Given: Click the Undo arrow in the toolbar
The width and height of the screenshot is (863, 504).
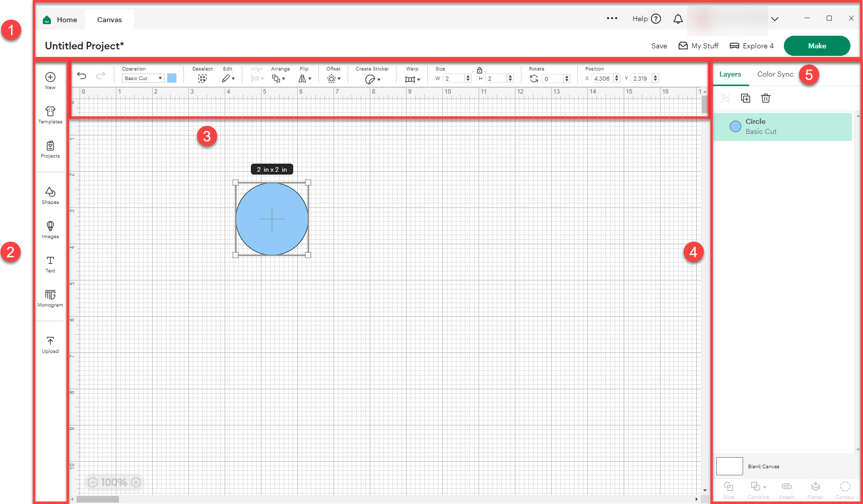Looking at the screenshot, I should pyautogui.click(x=82, y=76).
